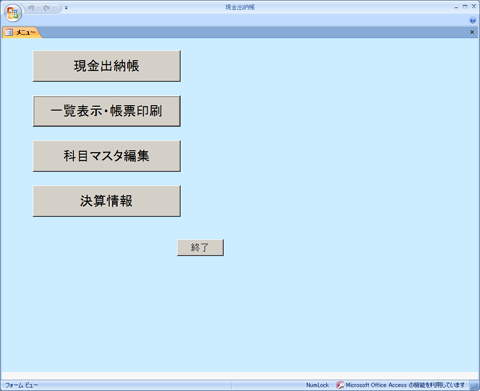Open the blue Help question mark icon
The height and width of the screenshot is (391, 480).
(473, 20)
